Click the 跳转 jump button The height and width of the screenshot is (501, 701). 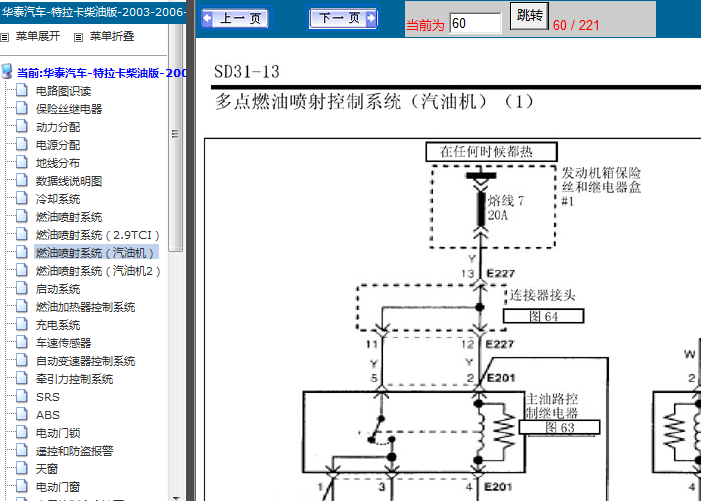pos(529,16)
